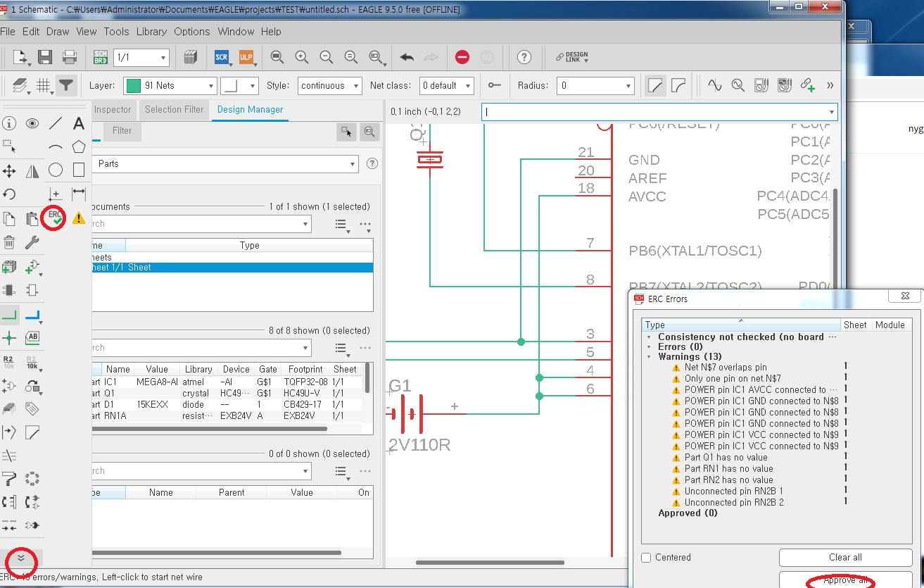Click the Undo arrow
The image size is (924, 588).
407,57
